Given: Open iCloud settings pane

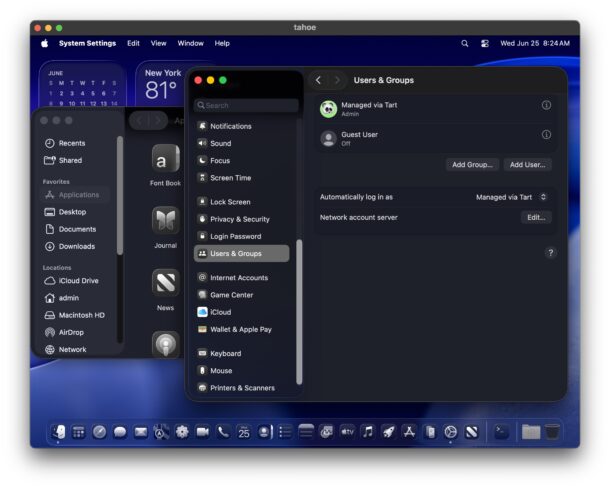Looking at the screenshot, I should click(x=242, y=312).
